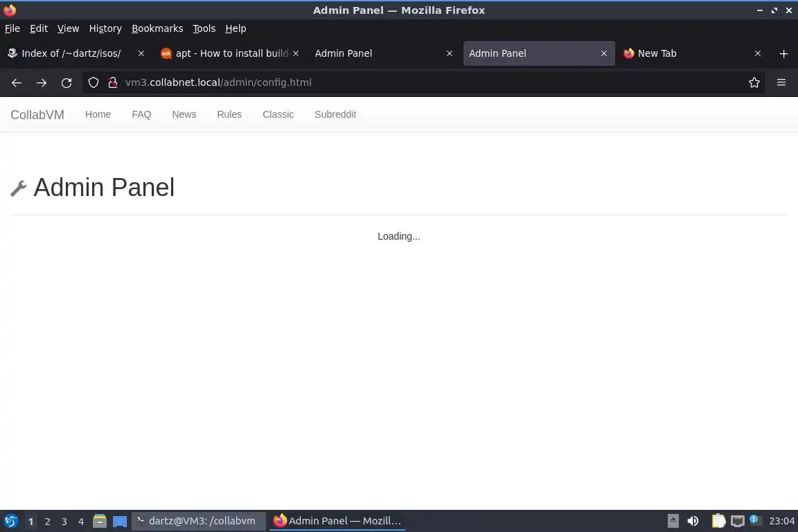798x532 pixels.
Task: Open a new tab with plus button
Action: [x=783, y=53]
